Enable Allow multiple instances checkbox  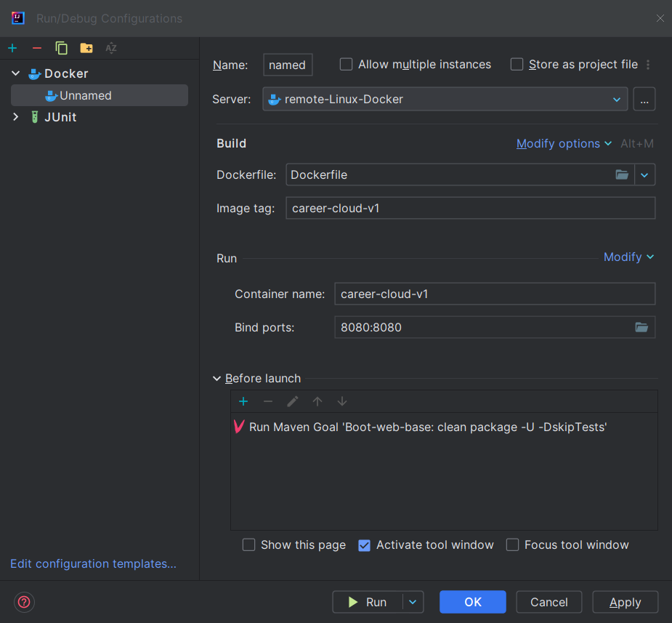[347, 65]
